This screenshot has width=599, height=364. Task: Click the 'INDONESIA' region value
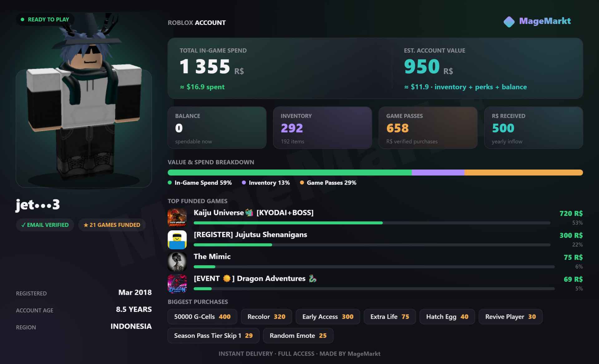(x=131, y=326)
